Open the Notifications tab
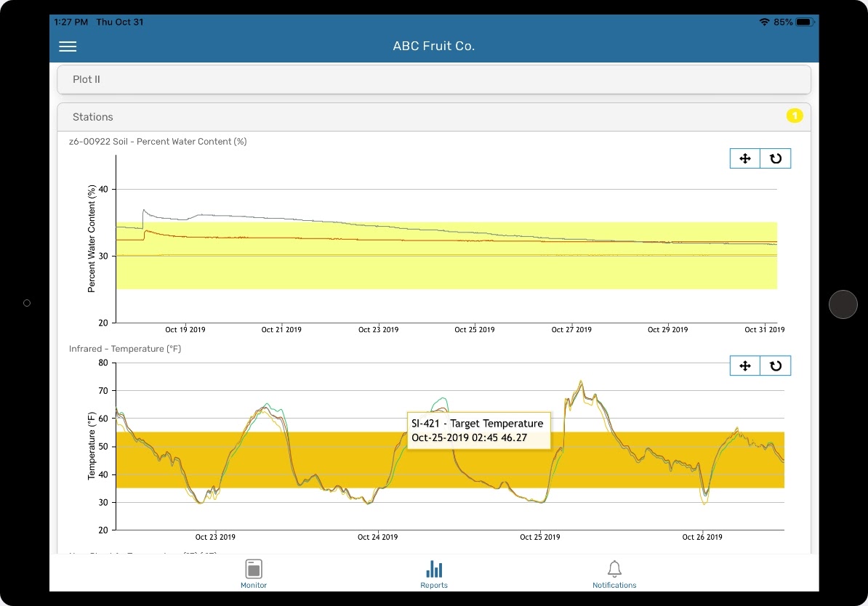The height and width of the screenshot is (606, 868). coord(614,574)
